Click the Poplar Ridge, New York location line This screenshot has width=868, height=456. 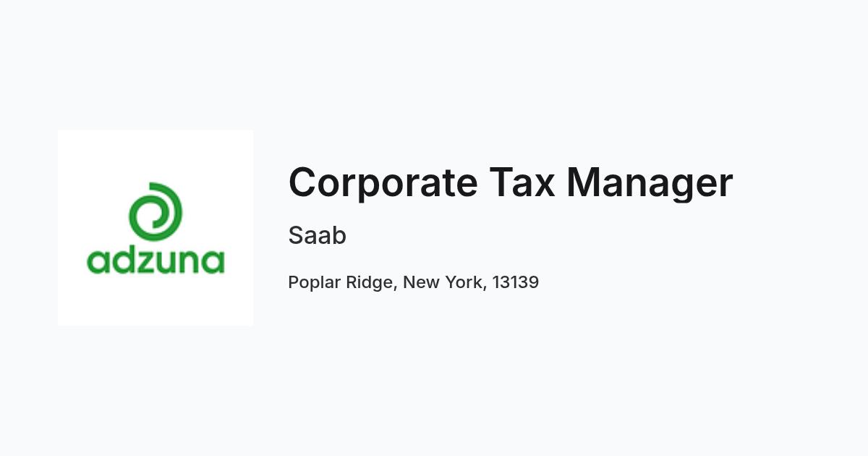coord(414,282)
